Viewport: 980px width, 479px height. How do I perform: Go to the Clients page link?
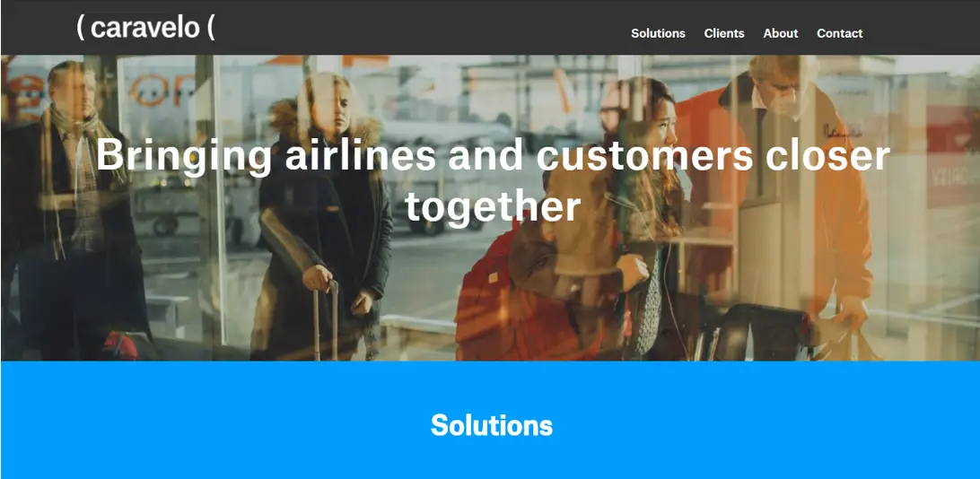[x=723, y=34]
